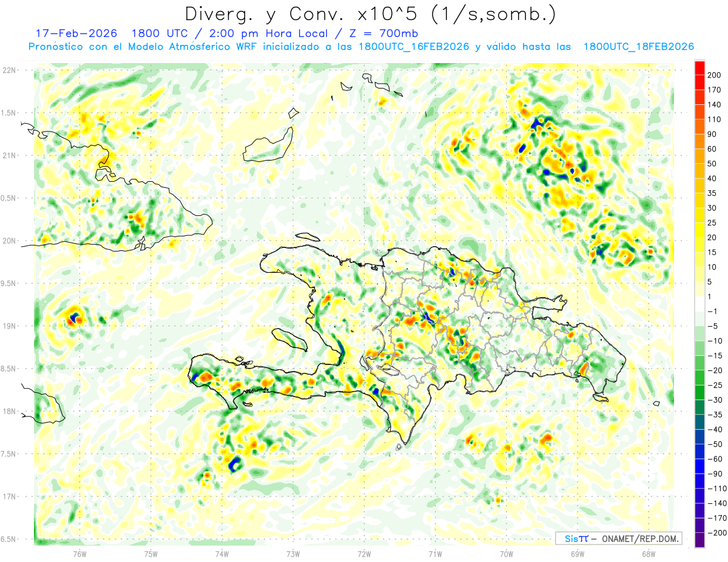Select the '1800UTC_18FEB2026' valid-until time
Image resolution: width=728 pixels, height=562 pixels.
pyautogui.click(x=639, y=47)
